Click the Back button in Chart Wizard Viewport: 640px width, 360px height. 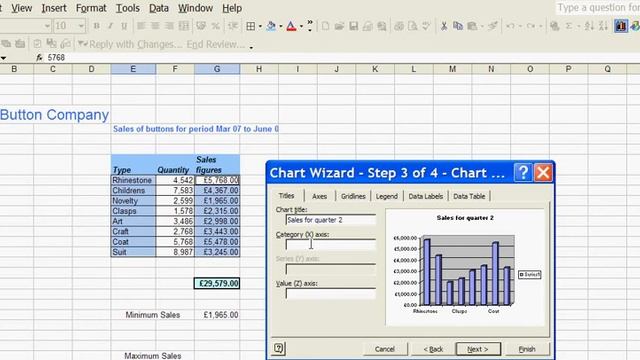click(x=433, y=349)
